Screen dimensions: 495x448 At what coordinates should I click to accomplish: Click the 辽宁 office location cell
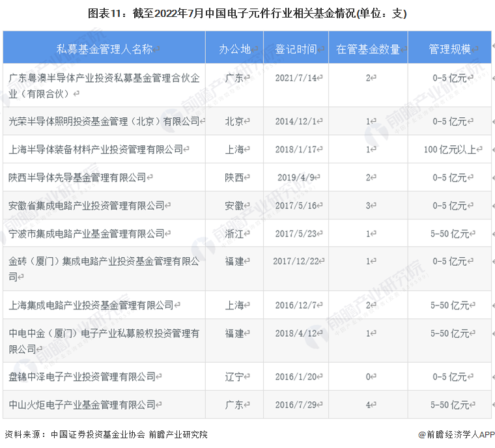tap(234, 376)
